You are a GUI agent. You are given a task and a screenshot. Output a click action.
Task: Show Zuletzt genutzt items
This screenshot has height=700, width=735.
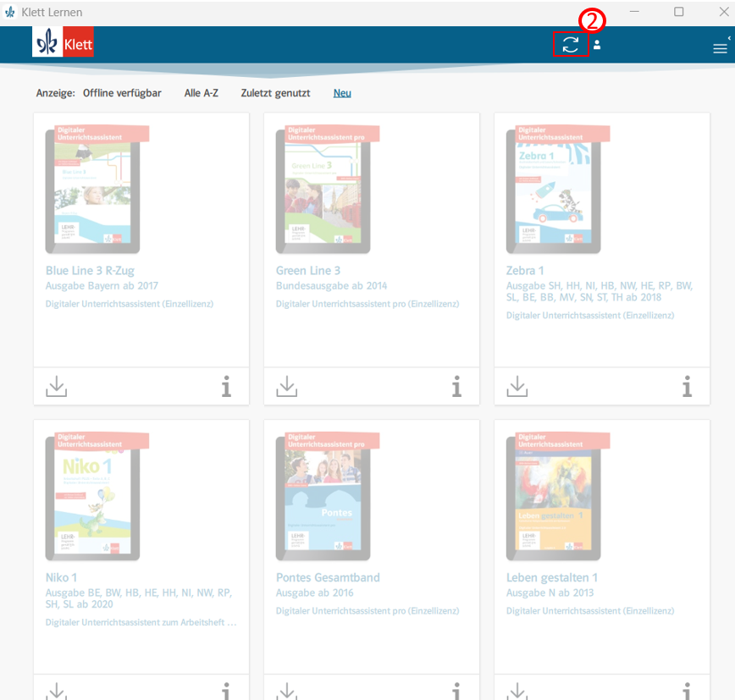click(x=276, y=93)
